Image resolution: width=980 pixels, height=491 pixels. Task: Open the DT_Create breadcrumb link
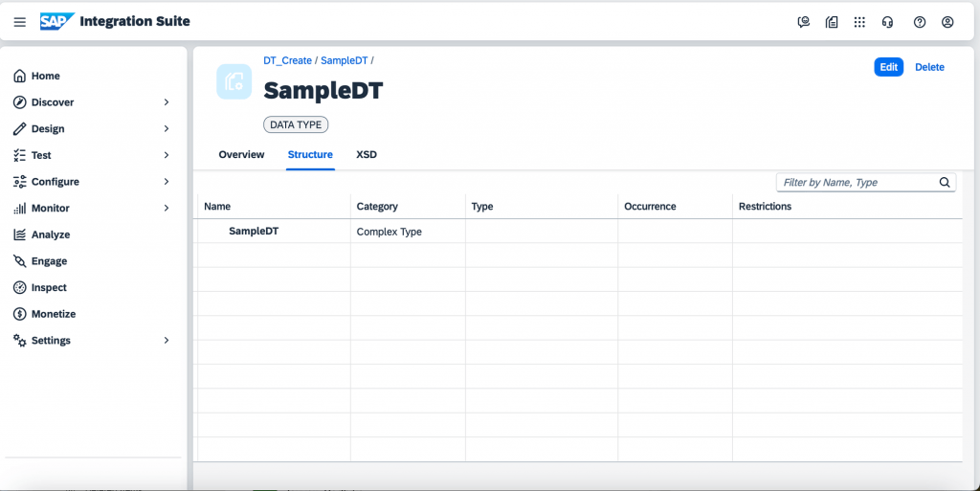(x=287, y=60)
